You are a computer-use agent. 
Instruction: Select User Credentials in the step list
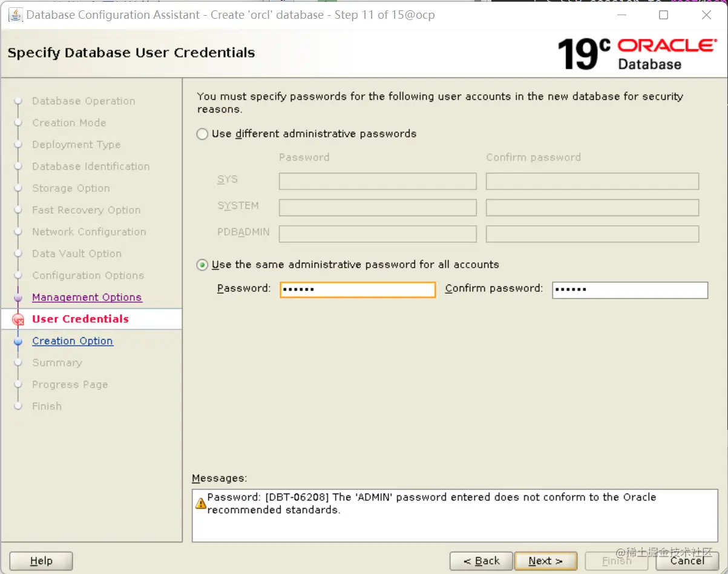coord(80,319)
